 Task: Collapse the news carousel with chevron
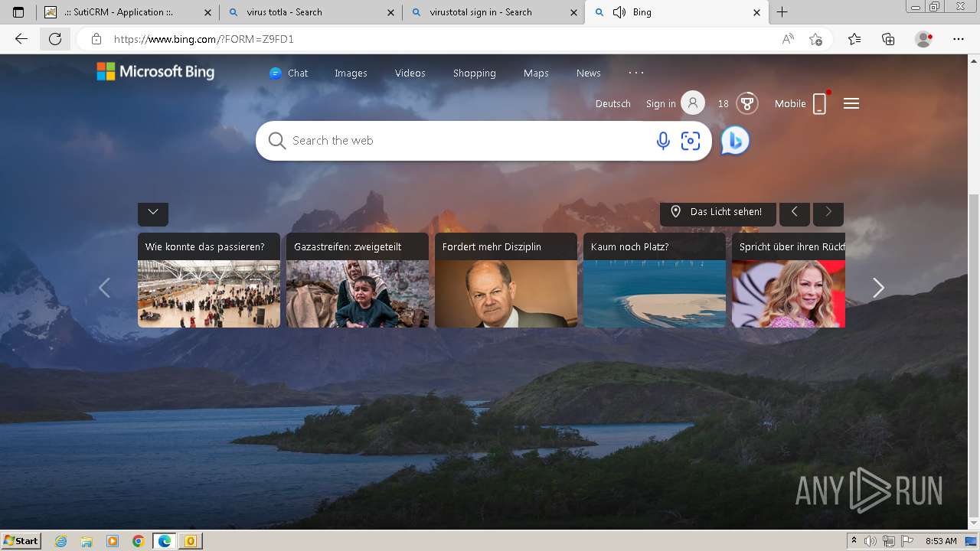point(153,213)
